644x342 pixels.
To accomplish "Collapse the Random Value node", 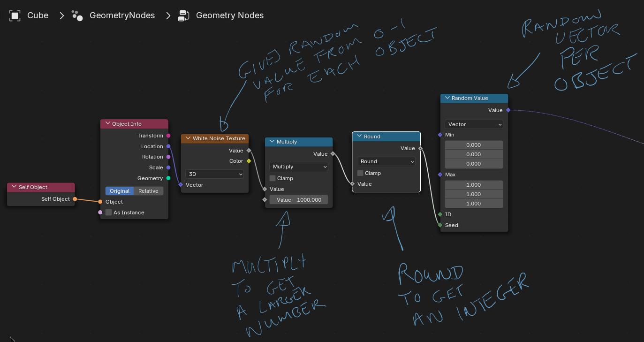I will 447,98.
